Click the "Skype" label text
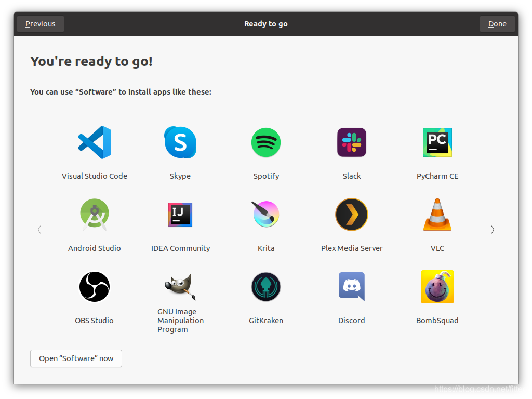Screen dimensions: 532x399 180,177
